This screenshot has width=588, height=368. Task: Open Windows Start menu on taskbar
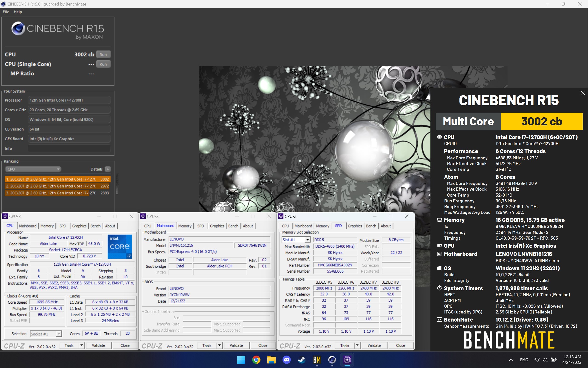coord(241,359)
